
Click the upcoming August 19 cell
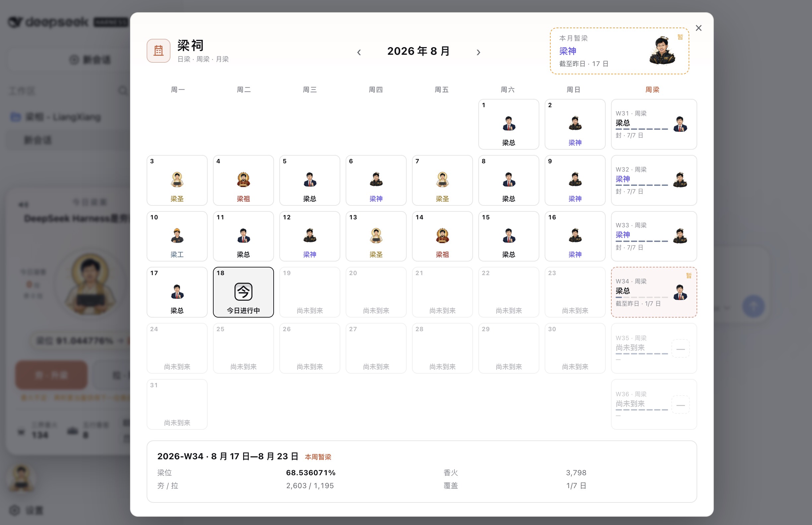(x=310, y=292)
